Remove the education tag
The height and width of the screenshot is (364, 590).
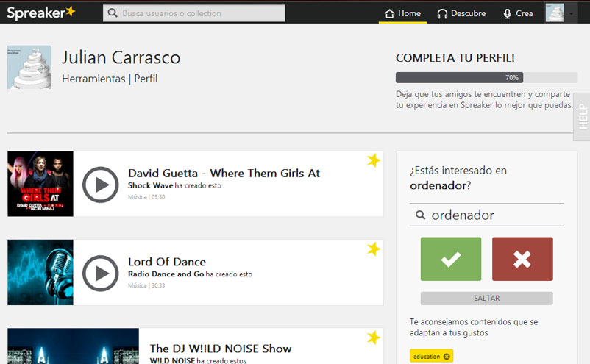(x=447, y=357)
